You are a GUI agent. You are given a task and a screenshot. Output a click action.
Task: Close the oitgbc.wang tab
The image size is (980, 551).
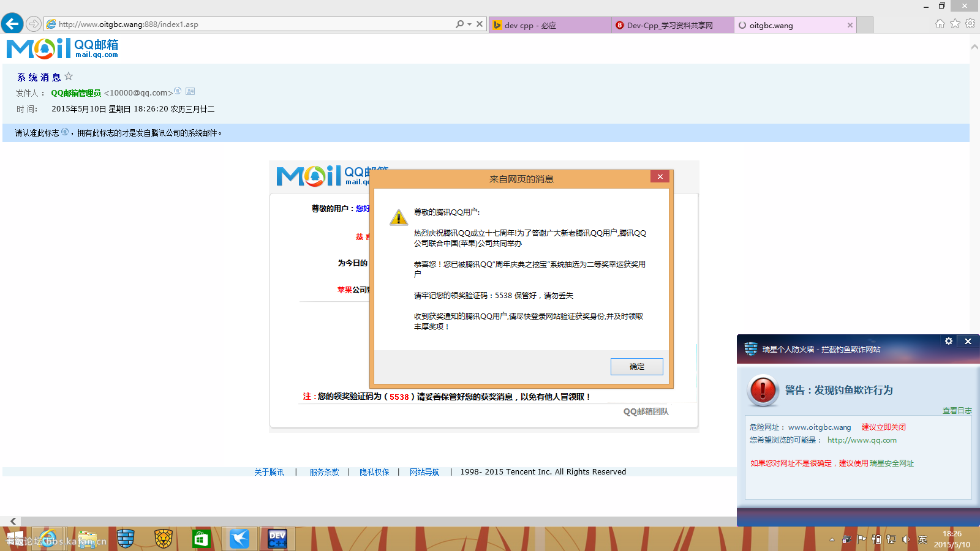(x=850, y=25)
